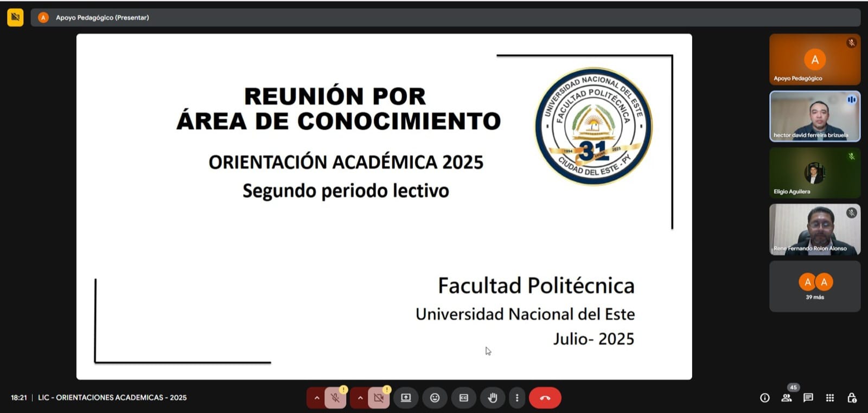Leave the call with red hang-up button
Image resolution: width=868 pixels, height=413 pixels.
pos(545,398)
